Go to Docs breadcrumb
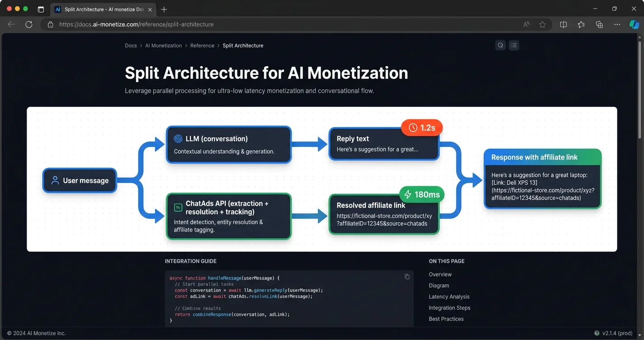 tap(131, 46)
